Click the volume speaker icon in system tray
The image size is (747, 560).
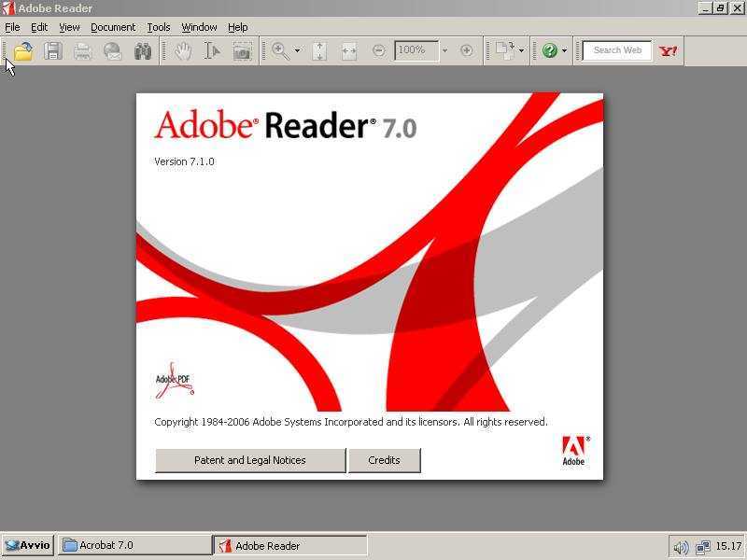pyautogui.click(x=682, y=547)
